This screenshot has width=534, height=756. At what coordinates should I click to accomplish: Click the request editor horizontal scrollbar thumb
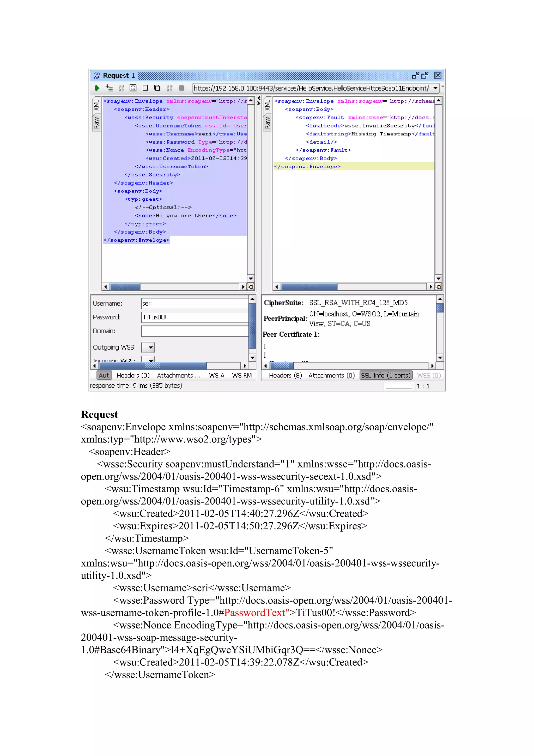125,287
